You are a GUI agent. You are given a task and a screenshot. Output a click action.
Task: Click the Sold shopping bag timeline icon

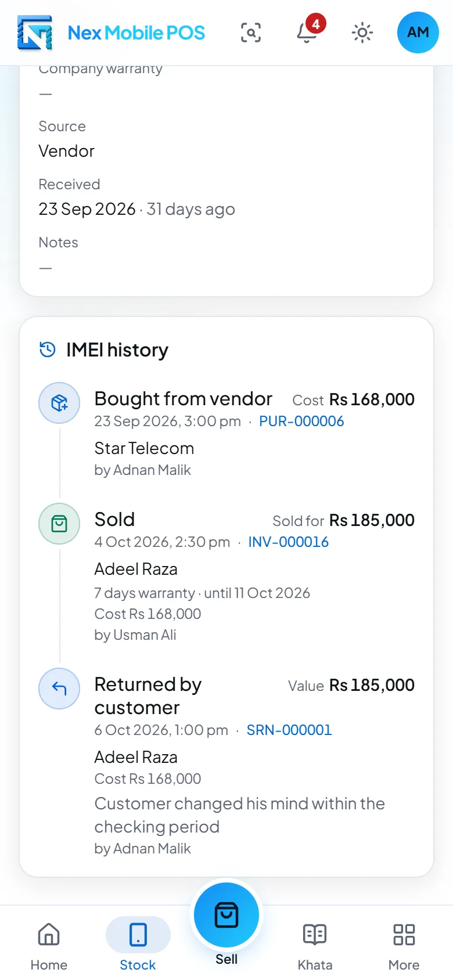tap(59, 524)
